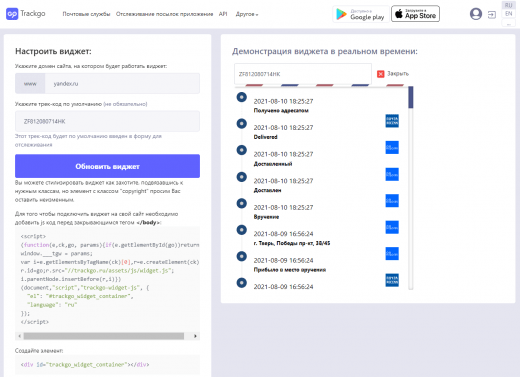This screenshot has width=520, height=377.
Task: Click left arrow of the code scrollbar
Action: [x=19, y=336]
